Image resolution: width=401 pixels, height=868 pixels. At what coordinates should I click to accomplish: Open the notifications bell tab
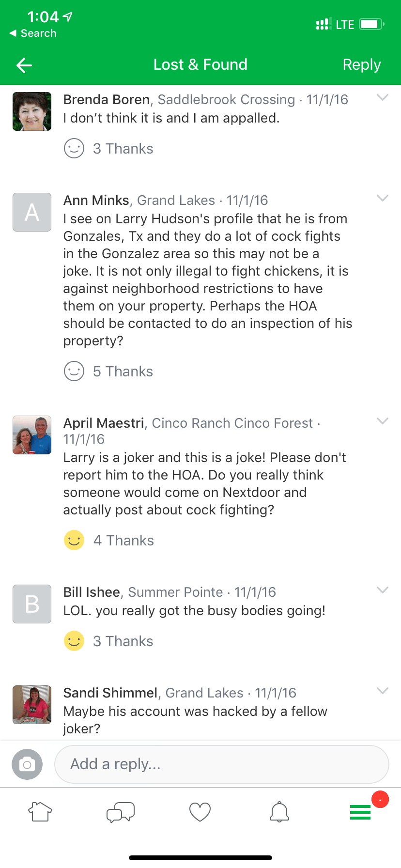(279, 812)
